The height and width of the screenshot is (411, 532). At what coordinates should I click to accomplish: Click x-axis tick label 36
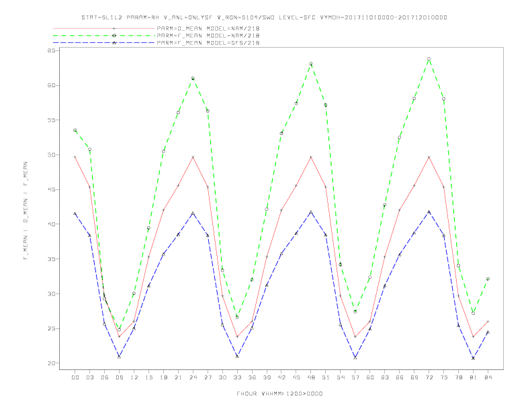click(252, 377)
